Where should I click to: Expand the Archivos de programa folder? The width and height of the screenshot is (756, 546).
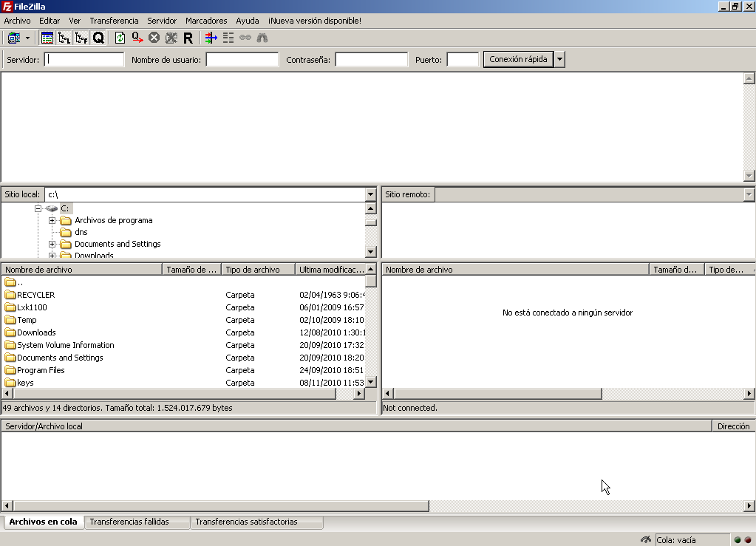point(52,220)
